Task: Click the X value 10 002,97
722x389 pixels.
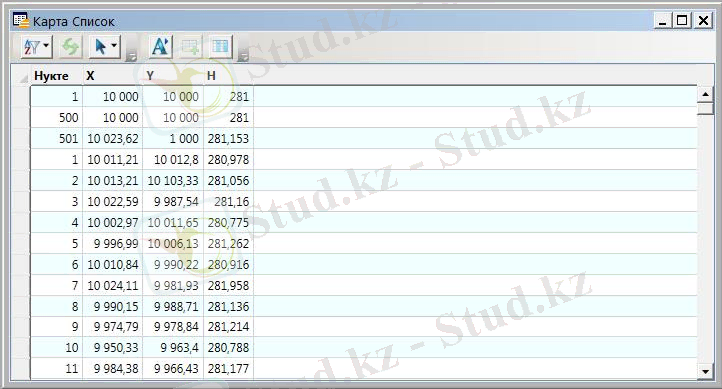Action: point(112,223)
